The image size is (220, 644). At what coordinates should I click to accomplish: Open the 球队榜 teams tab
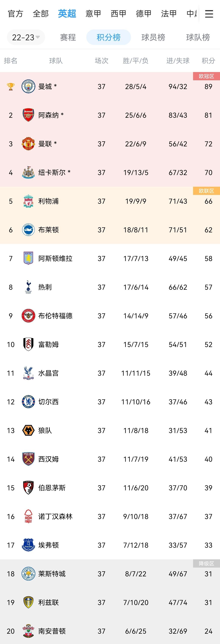(x=198, y=37)
